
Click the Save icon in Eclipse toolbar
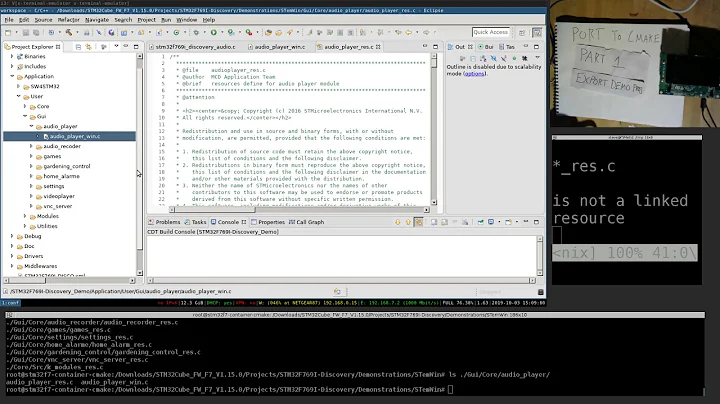click(26, 32)
